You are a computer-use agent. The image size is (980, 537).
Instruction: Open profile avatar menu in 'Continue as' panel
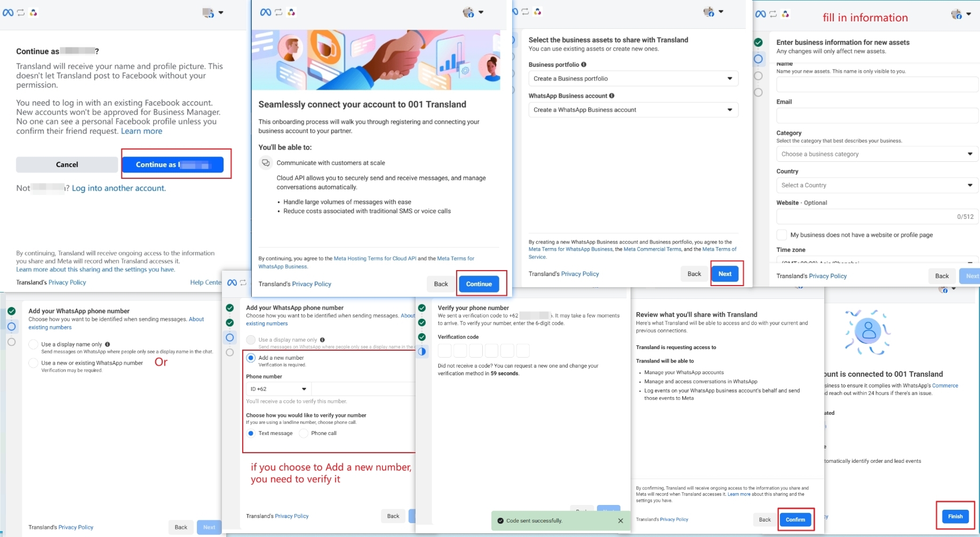[213, 13]
